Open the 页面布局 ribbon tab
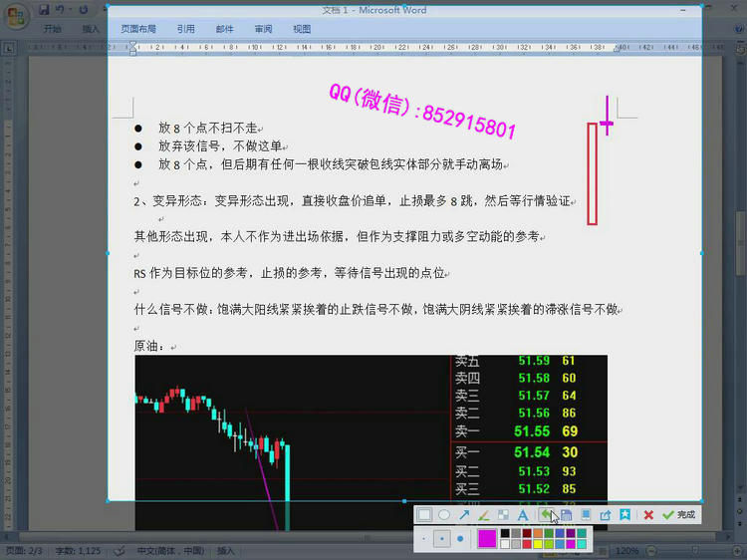 click(x=138, y=30)
